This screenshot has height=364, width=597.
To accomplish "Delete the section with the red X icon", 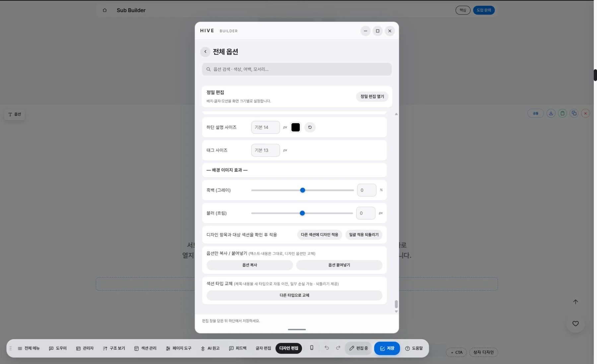I will click(585, 113).
